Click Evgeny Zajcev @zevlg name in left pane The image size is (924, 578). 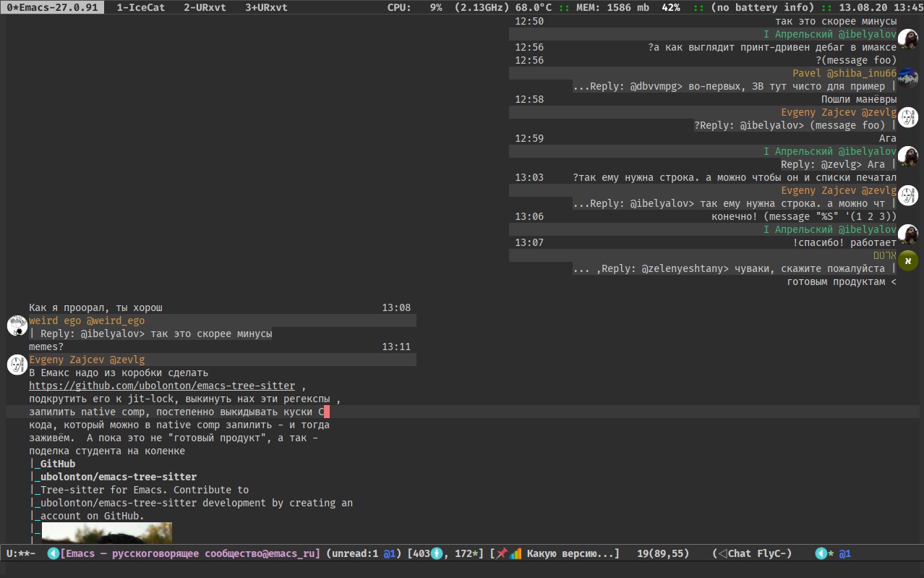coord(87,360)
